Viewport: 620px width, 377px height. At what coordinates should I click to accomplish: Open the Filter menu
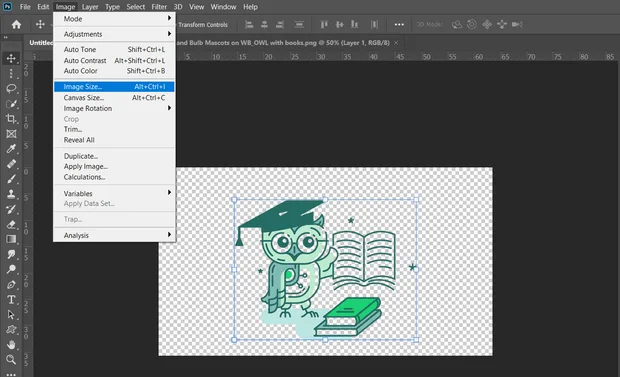tap(159, 7)
